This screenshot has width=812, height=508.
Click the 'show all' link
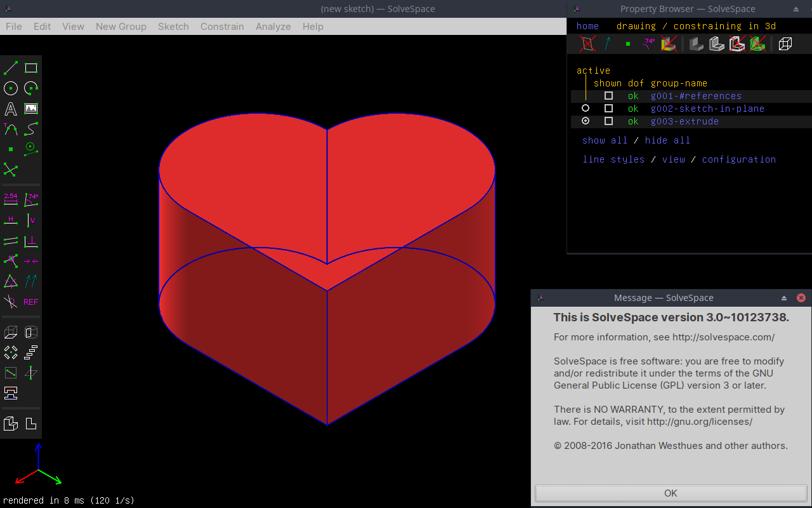(x=605, y=140)
